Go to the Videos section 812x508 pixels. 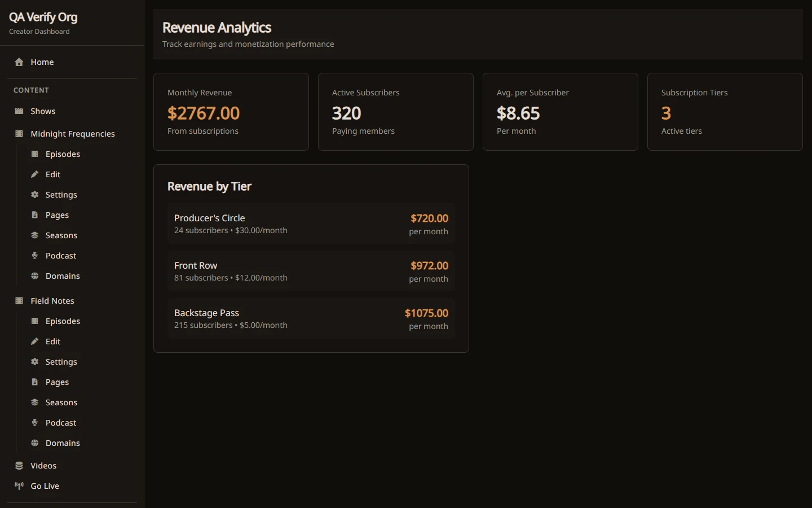pyautogui.click(x=72, y=466)
